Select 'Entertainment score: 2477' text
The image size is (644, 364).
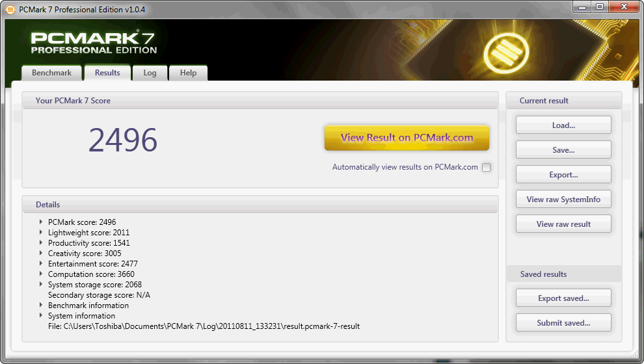tap(93, 264)
